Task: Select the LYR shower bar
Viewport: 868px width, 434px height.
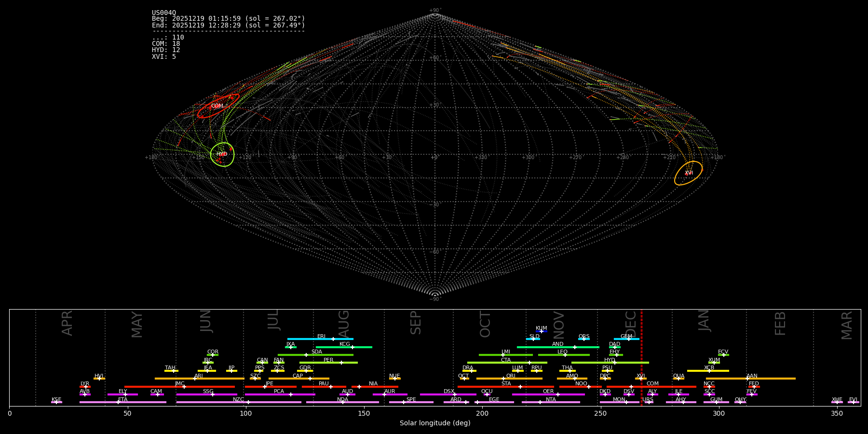Action: pos(85,387)
